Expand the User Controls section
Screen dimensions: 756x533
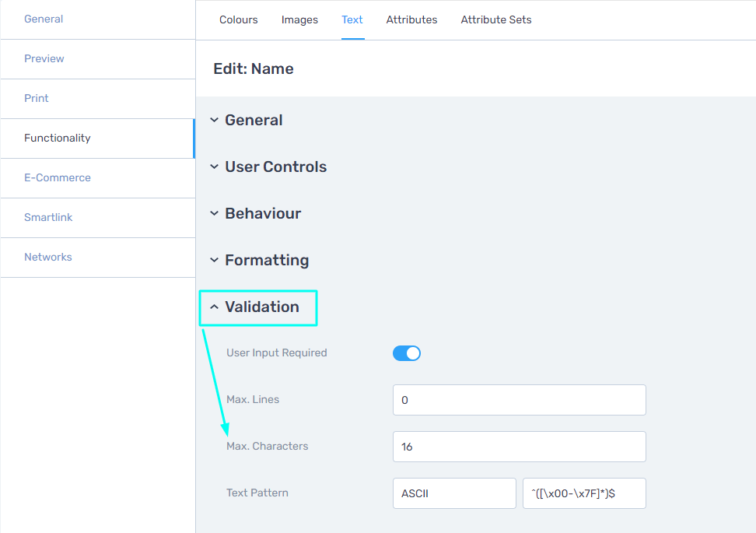pyautogui.click(x=268, y=167)
